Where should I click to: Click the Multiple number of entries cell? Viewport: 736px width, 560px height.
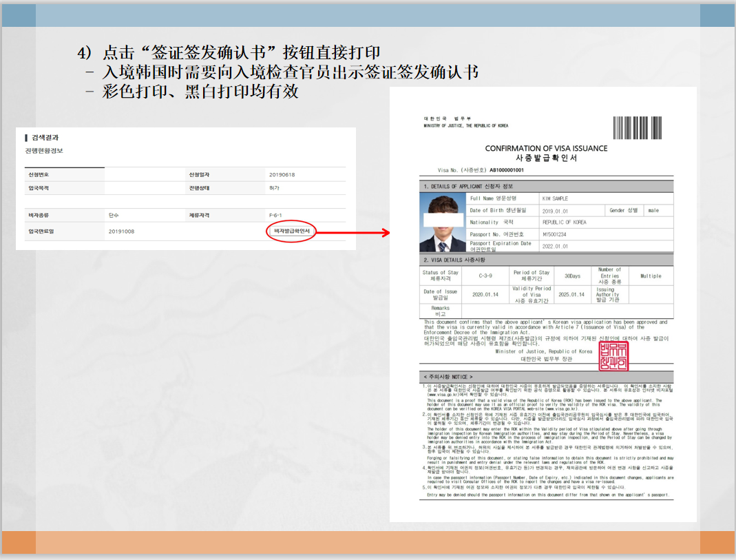[x=651, y=276]
